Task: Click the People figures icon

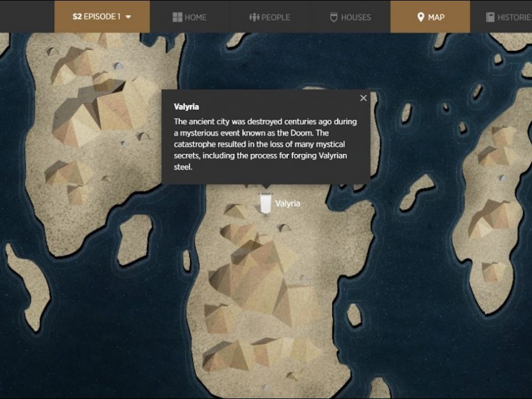Action: [x=255, y=17]
